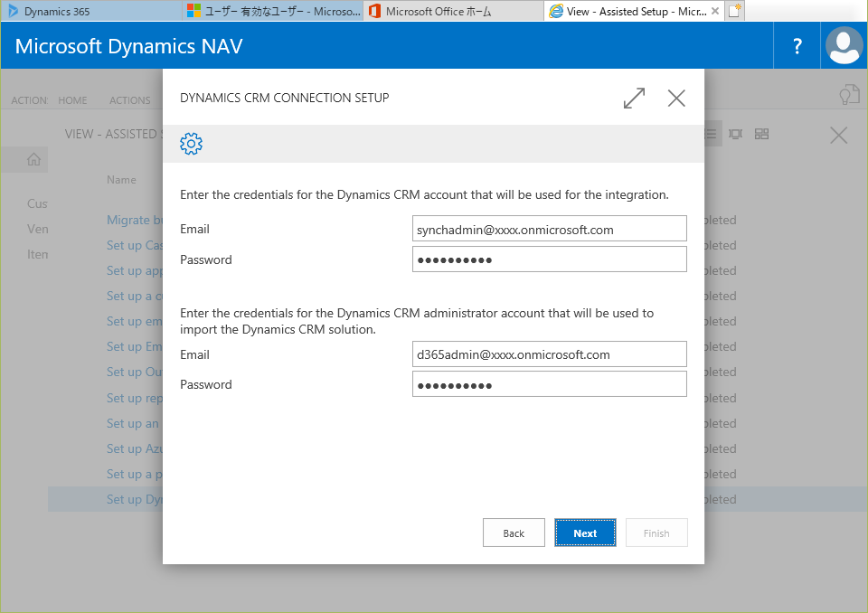Viewport: 868px width, 613px height.
Task: Open the 'Set up Ou' assisted setup link
Action: (x=135, y=373)
